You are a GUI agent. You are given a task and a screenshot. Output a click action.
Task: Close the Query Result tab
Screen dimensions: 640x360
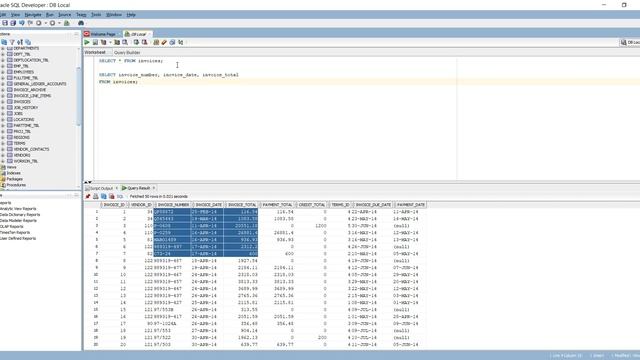click(154, 188)
